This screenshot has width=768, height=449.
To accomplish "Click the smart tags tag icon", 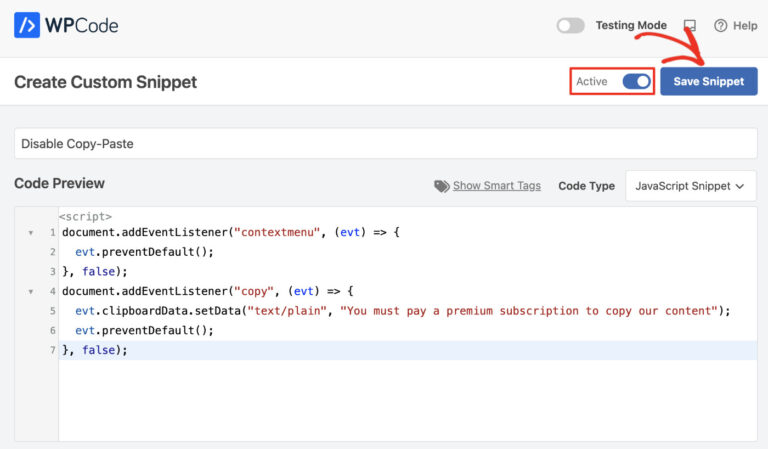I will (441, 186).
